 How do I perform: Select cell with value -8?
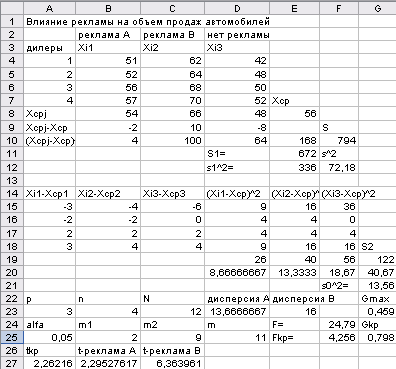click(237, 127)
